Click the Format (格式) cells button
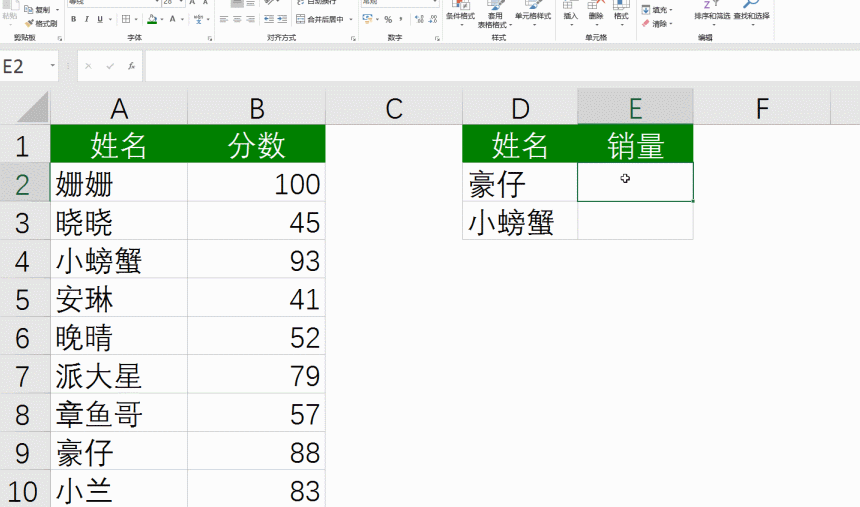This screenshot has height=507, width=860. pyautogui.click(x=621, y=12)
